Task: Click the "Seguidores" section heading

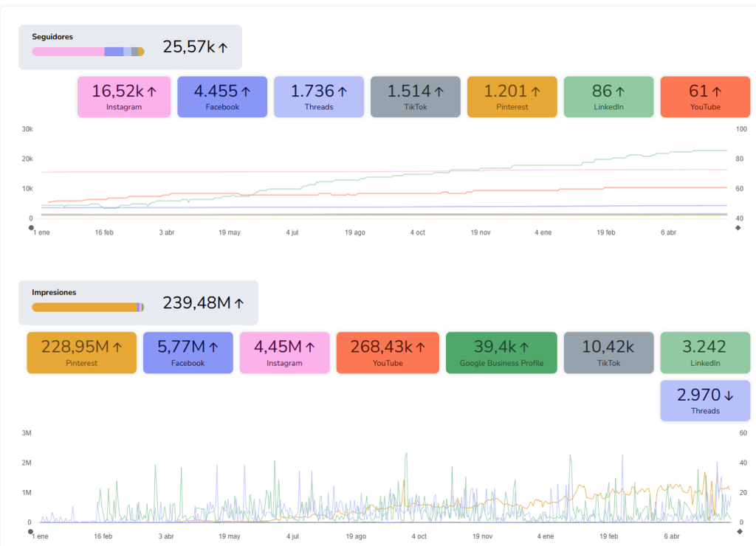Action: point(52,37)
